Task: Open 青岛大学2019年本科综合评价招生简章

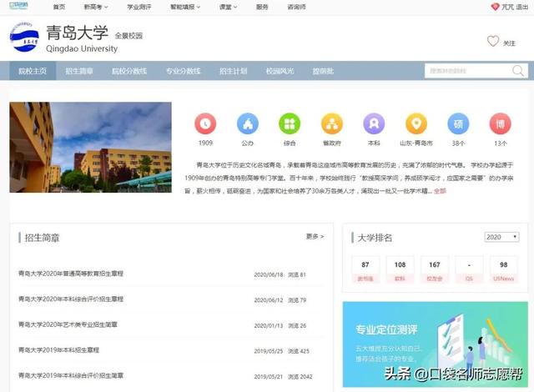Action: click(x=71, y=375)
